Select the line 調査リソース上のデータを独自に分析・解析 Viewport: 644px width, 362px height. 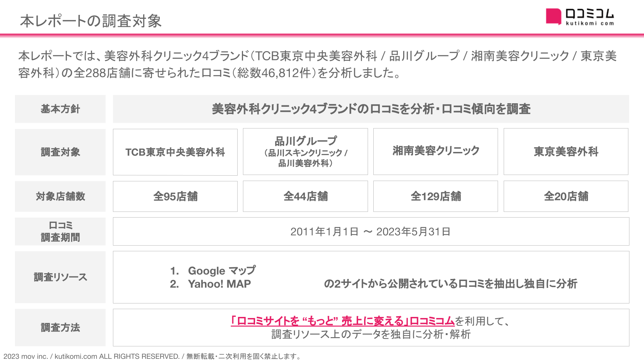point(371,334)
